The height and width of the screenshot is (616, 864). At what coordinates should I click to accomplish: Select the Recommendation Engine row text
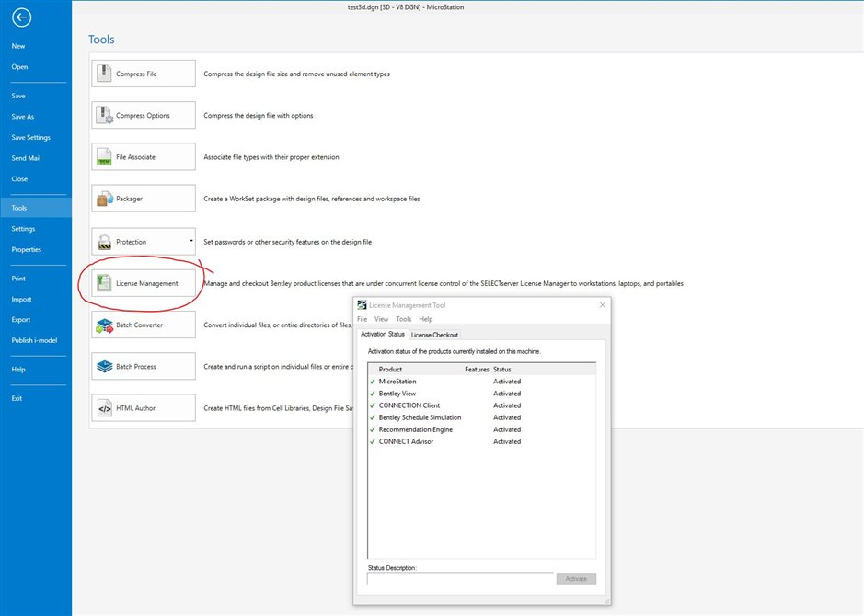[x=416, y=430]
